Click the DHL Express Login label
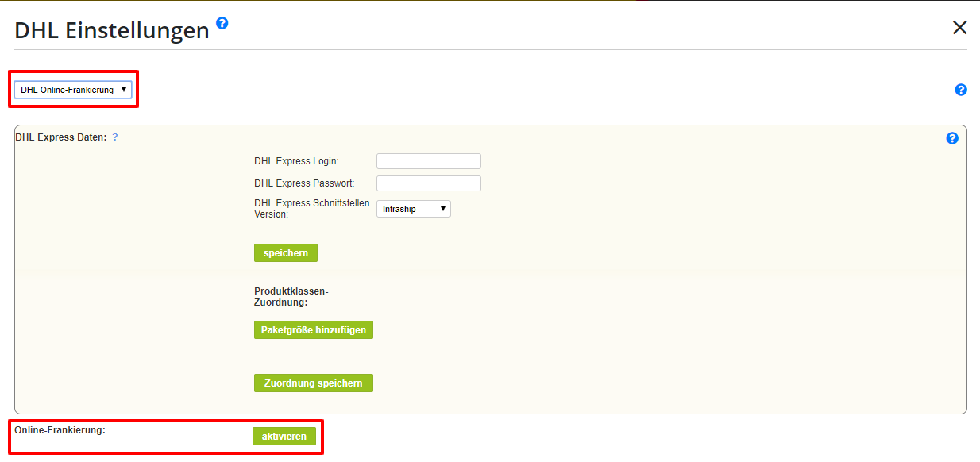Viewport: 980px width, 462px height. 296,161
